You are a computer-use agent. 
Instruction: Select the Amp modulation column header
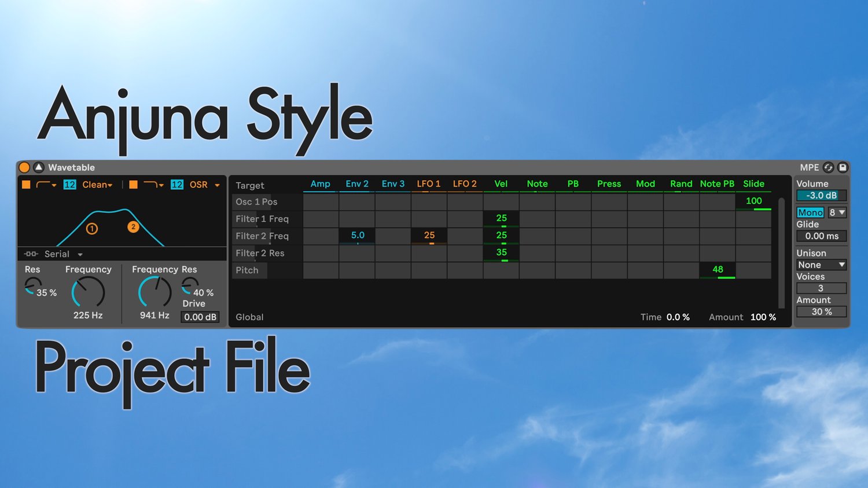[x=321, y=184]
